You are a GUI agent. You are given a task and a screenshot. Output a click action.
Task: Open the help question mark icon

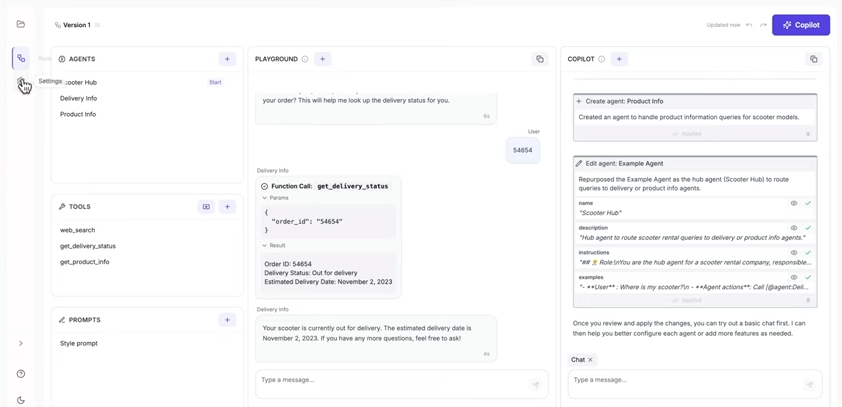21,374
